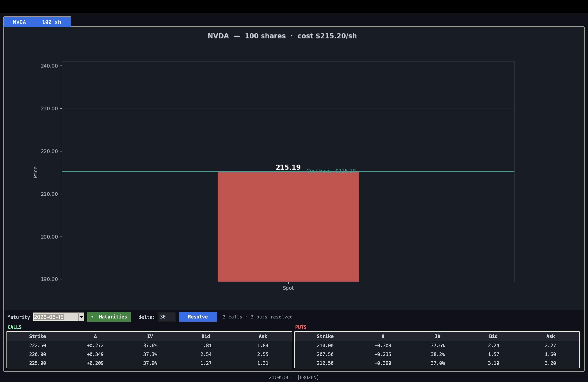Click the Cost basis $215.20 line label
The width and height of the screenshot is (588, 382).
[331, 170]
